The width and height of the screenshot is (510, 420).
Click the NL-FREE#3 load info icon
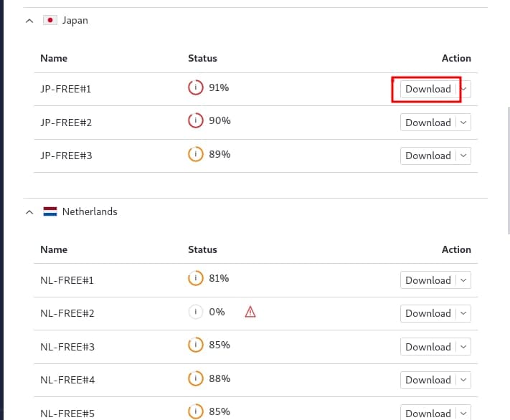tap(195, 345)
